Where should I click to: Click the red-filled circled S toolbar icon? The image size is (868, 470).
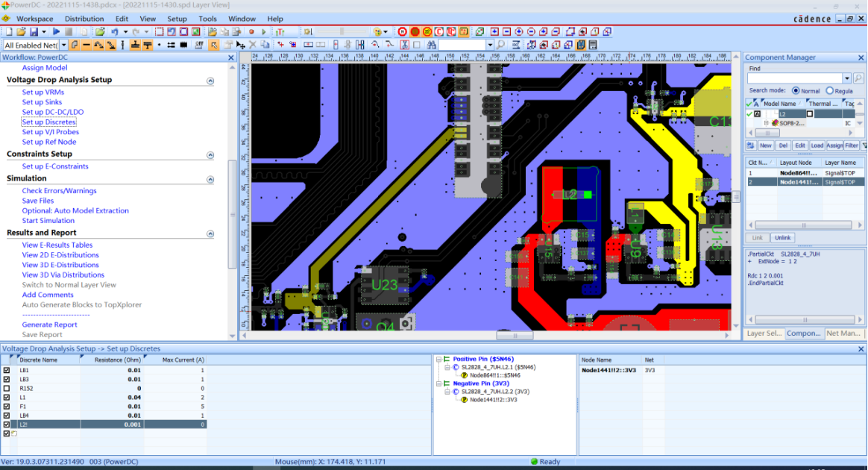[x=415, y=31]
